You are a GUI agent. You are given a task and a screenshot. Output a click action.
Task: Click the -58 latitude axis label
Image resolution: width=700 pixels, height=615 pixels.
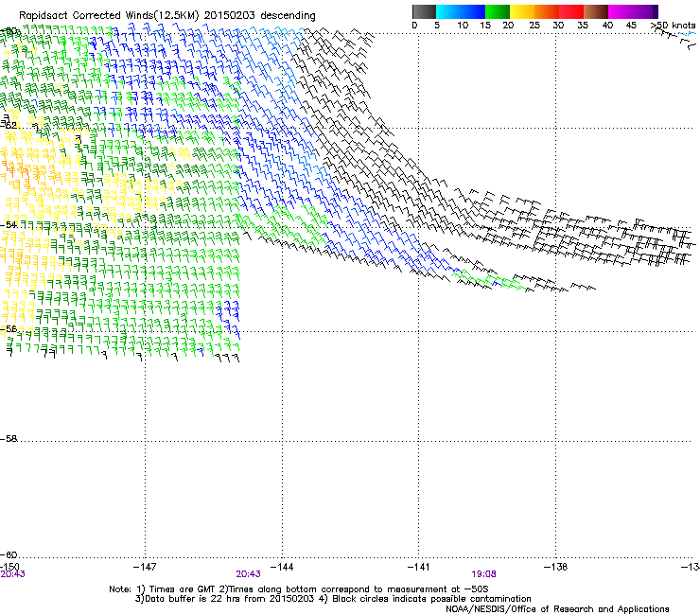(x=9, y=439)
